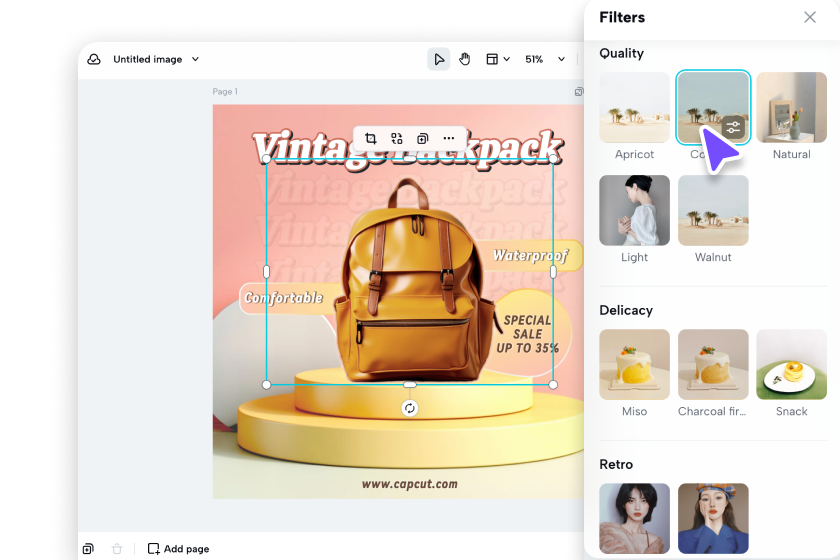
Task: Delete the page with trash icon
Action: pyautogui.click(x=117, y=549)
